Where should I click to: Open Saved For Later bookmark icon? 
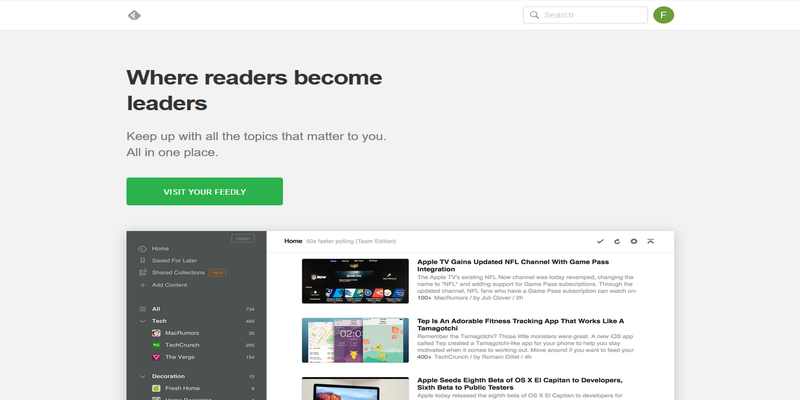(x=142, y=260)
